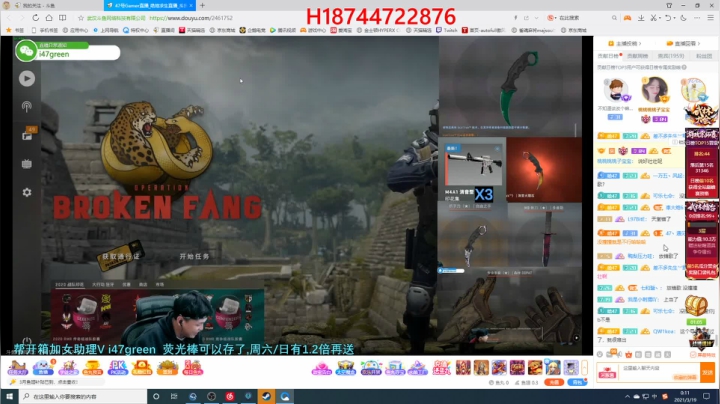This screenshot has width=720, height=404.
Task: Open a new browser tab
Action: [x=202, y=6]
